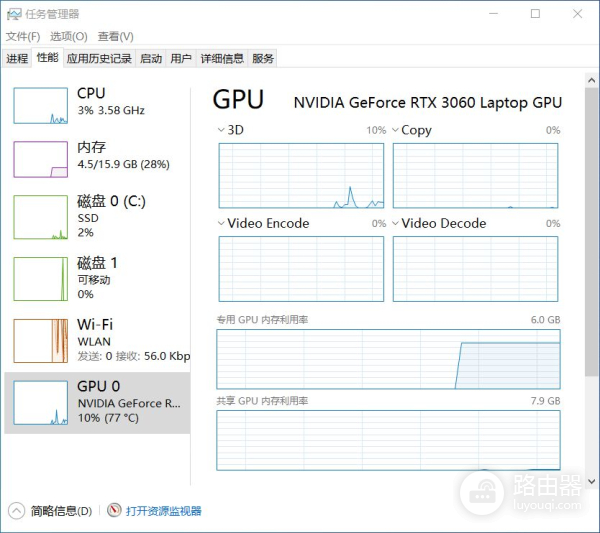The image size is (600, 533).
Task: Select the 内存 memory usage thumbnail
Action: 40,158
